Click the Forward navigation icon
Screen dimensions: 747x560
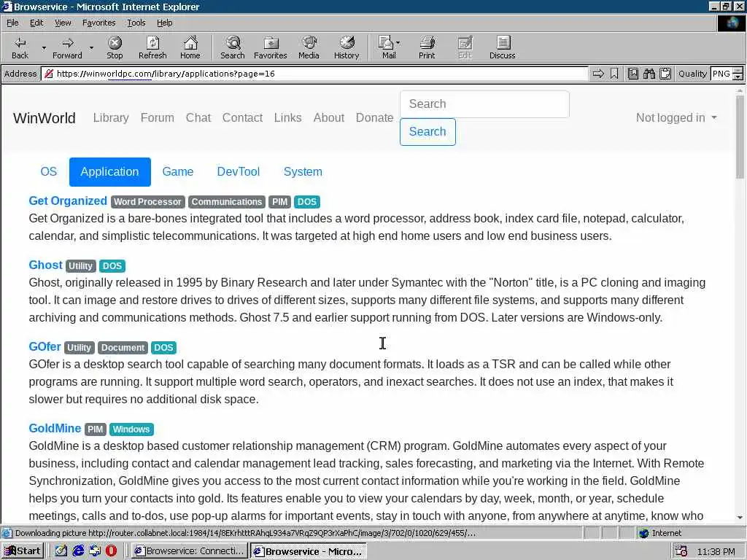point(67,47)
